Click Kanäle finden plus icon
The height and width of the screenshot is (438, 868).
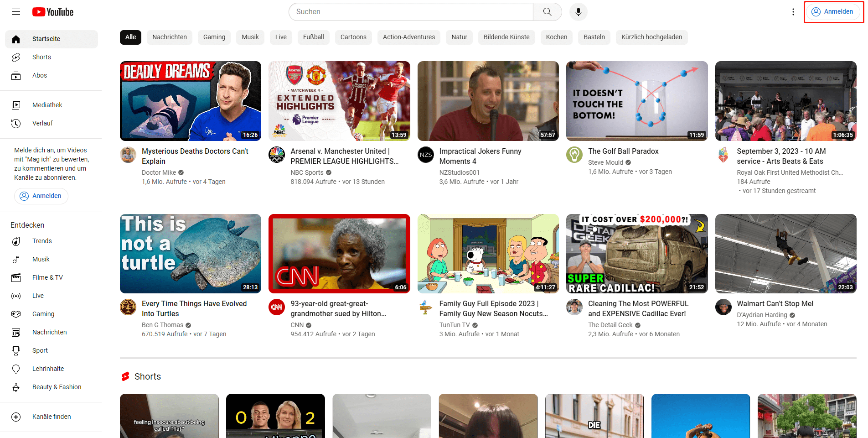16,417
